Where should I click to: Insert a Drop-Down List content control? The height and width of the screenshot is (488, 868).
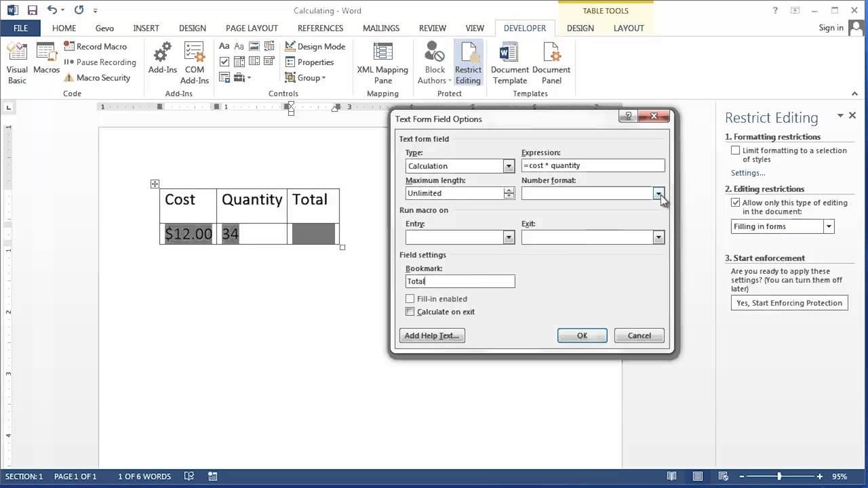[x=254, y=62]
